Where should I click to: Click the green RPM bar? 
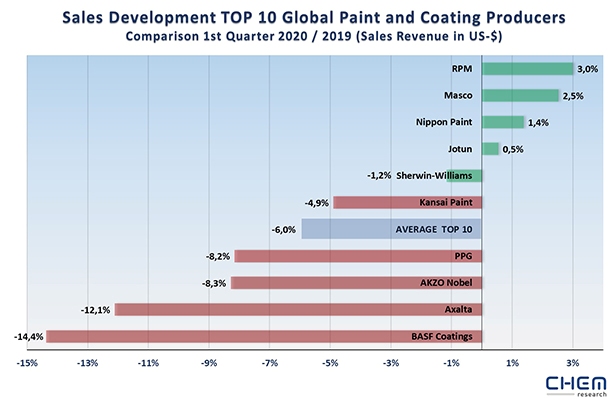(x=527, y=69)
